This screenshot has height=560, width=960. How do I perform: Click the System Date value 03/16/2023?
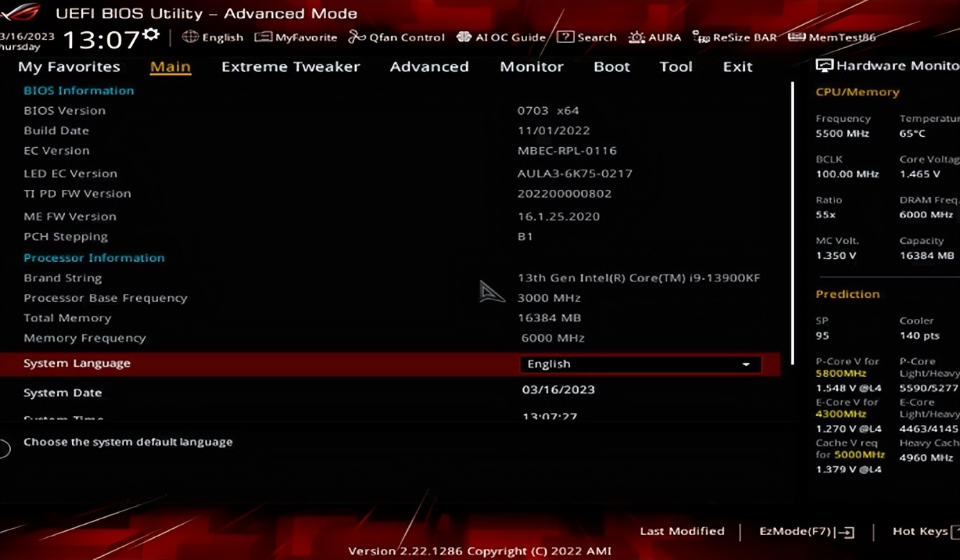558,390
